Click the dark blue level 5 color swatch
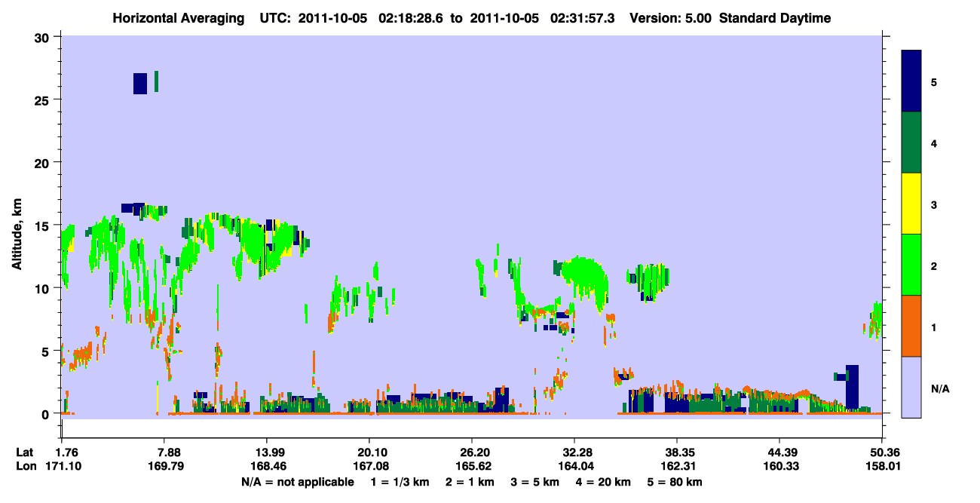 tap(911, 81)
